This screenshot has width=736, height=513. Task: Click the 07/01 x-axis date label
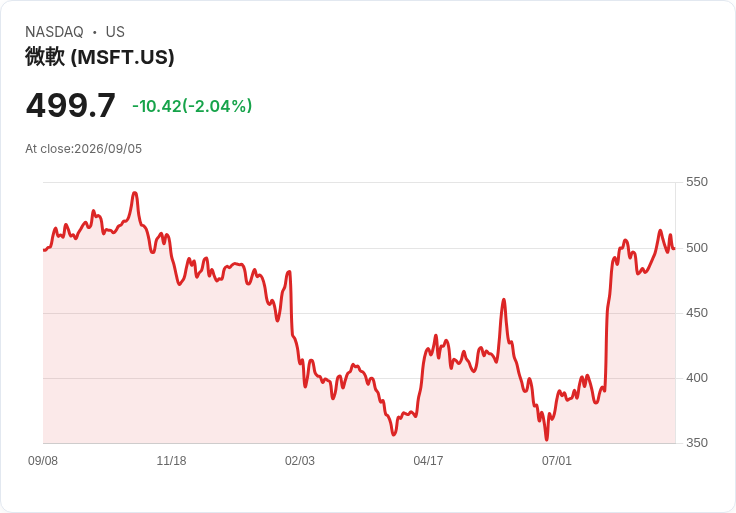pyautogui.click(x=557, y=461)
